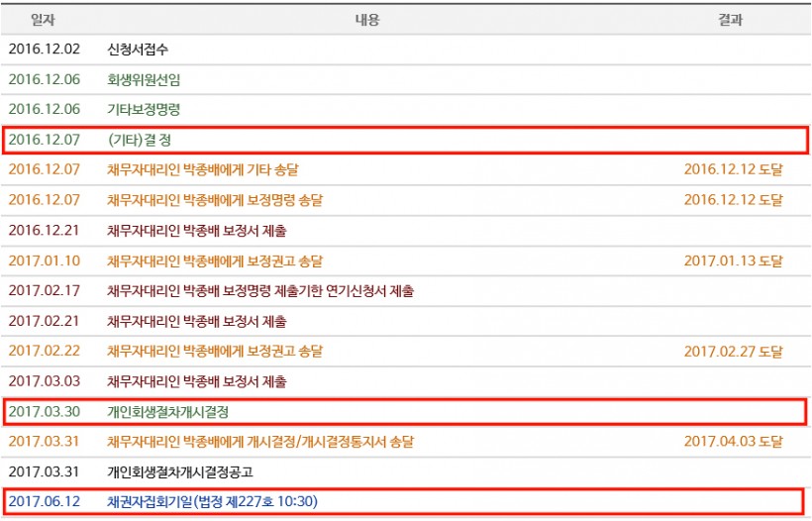Click the date 2017.02.21

tap(45, 321)
